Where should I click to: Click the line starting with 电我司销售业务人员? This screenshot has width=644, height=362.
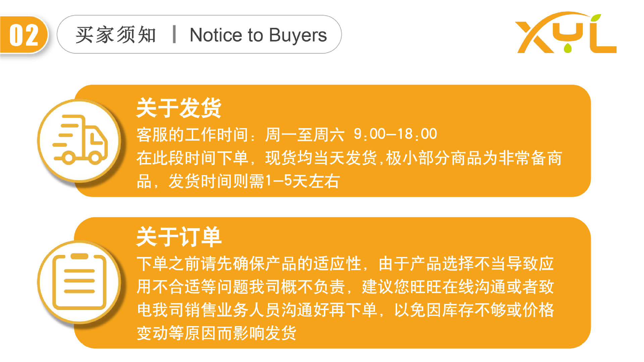(345, 310)
